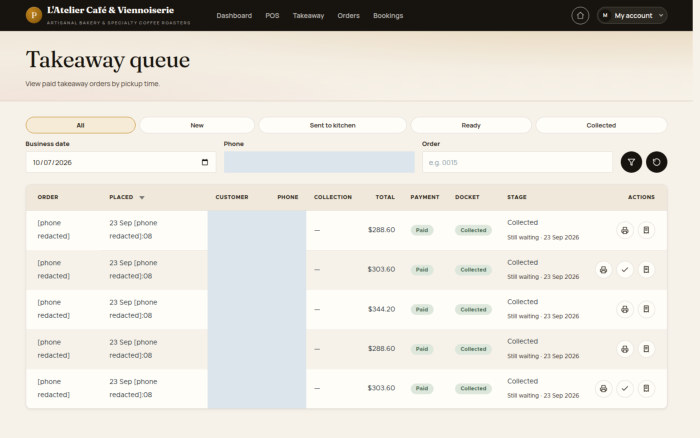Open receipt icon in the fourth order row
Screen dimensions: 700x438
coord(646,349)
